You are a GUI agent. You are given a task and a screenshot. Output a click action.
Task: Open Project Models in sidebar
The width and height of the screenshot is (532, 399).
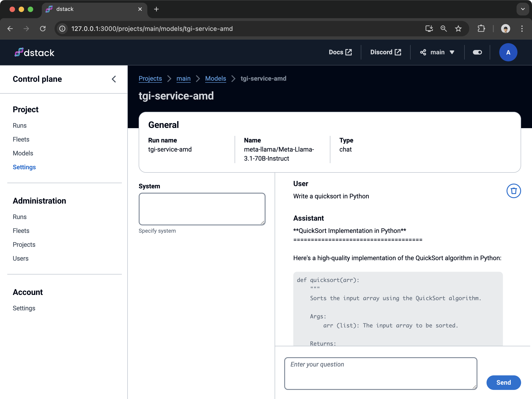pyautogui.click(x=23, y=153)
